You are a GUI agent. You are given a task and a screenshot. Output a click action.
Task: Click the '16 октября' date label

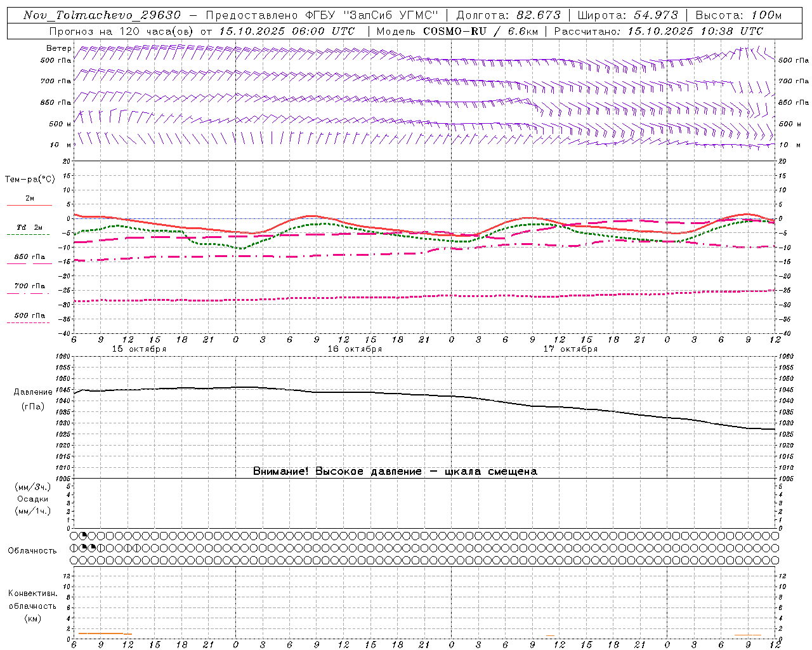tap(355, 349)
